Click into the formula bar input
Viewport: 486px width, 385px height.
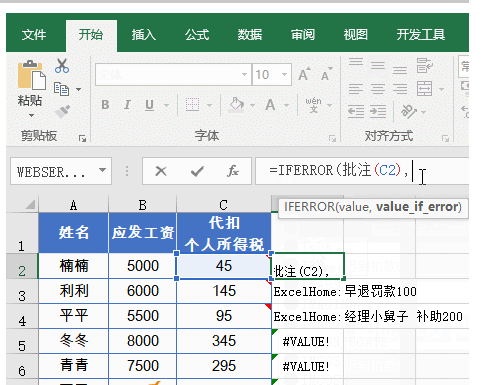362,171
